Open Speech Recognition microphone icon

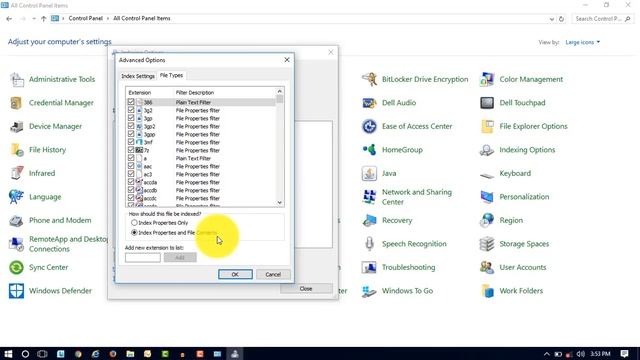369,244
